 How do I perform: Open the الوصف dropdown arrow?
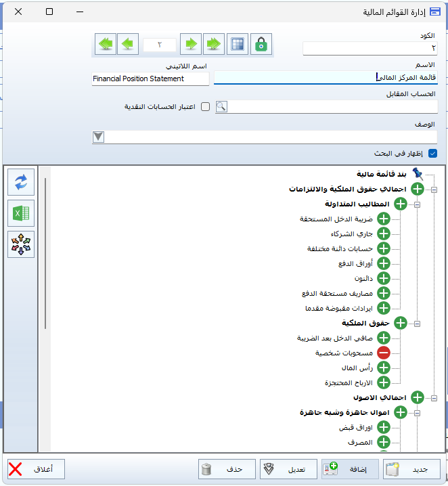pos(99,137)
